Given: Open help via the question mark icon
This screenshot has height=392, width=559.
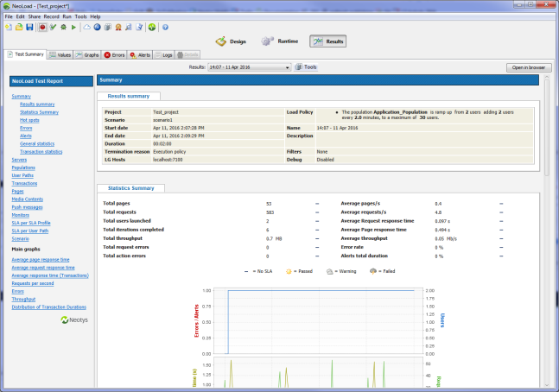Looking at the screenshot, I should point(164,27).
